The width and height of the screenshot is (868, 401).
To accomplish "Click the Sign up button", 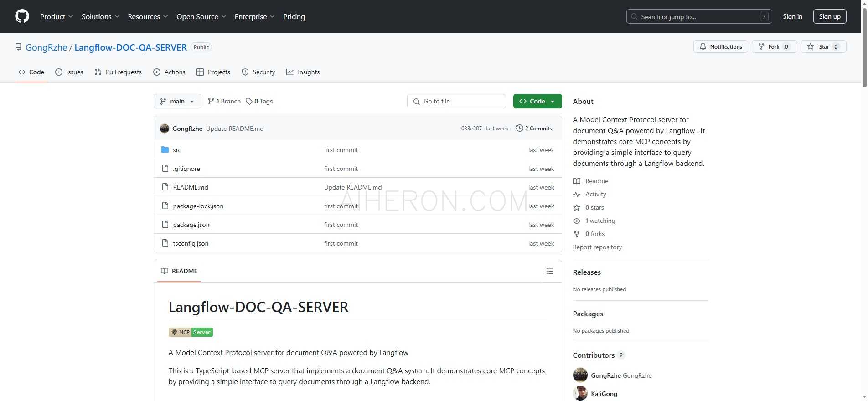I will tap(830, 16).
